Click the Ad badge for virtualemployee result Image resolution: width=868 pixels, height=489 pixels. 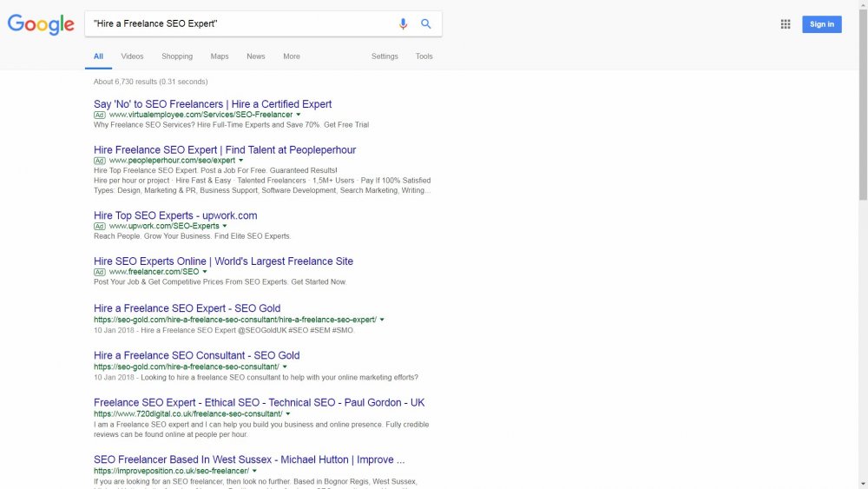(x=99, y=116)
